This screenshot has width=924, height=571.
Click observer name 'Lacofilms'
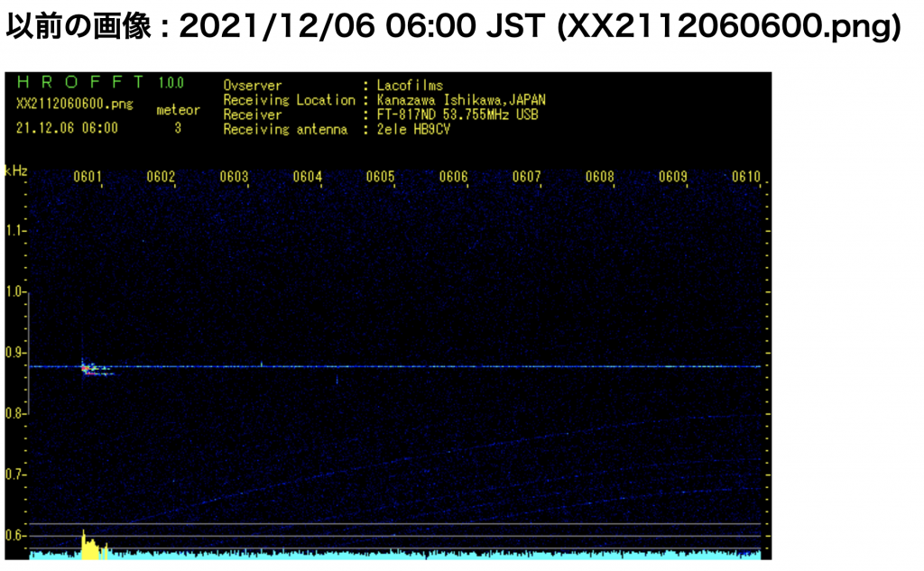click(411, 86)
